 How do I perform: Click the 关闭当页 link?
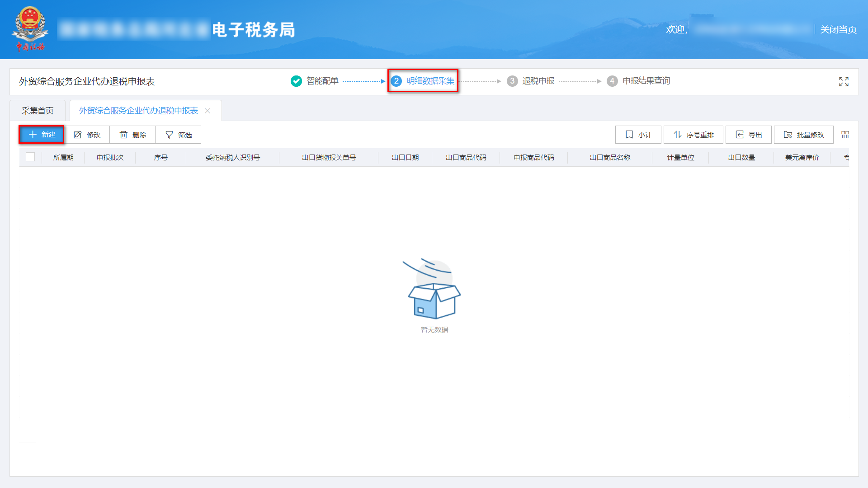(838, 29)
